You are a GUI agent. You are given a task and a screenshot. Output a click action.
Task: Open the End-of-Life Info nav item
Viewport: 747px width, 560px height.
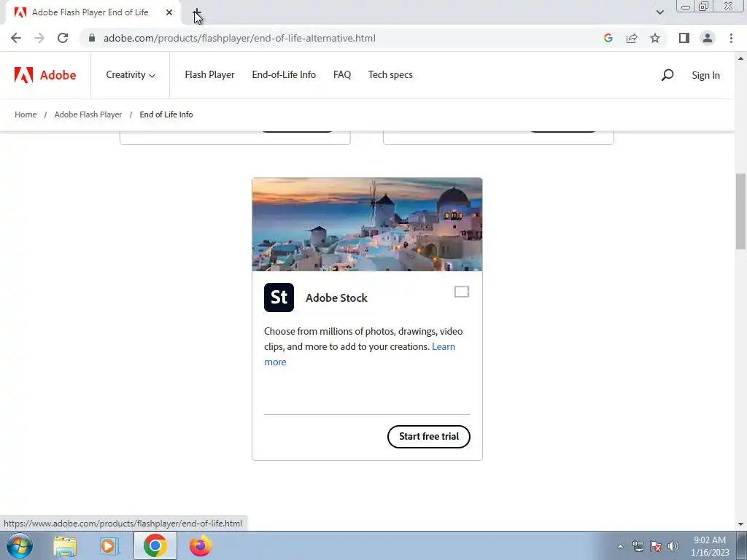284,75
